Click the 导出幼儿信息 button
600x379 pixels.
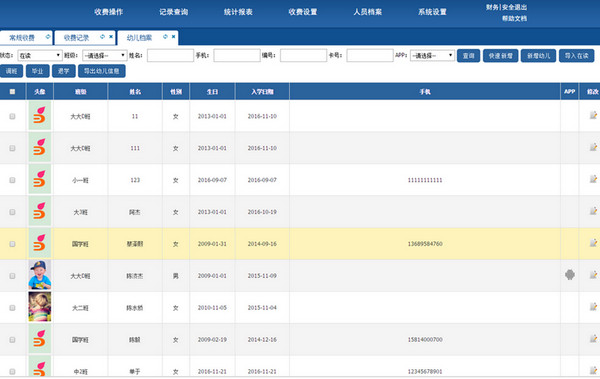102,71
